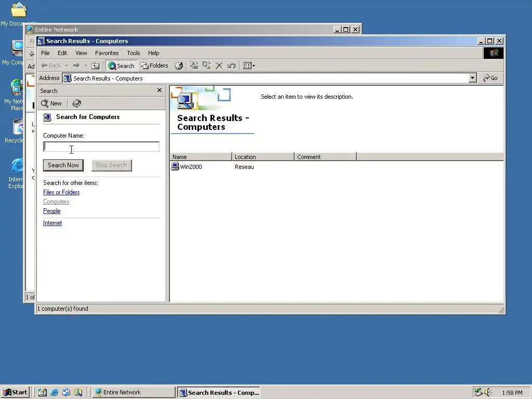Click the Back toolbar button
This screenshot has width=532, height=399.
pos(51,66)
